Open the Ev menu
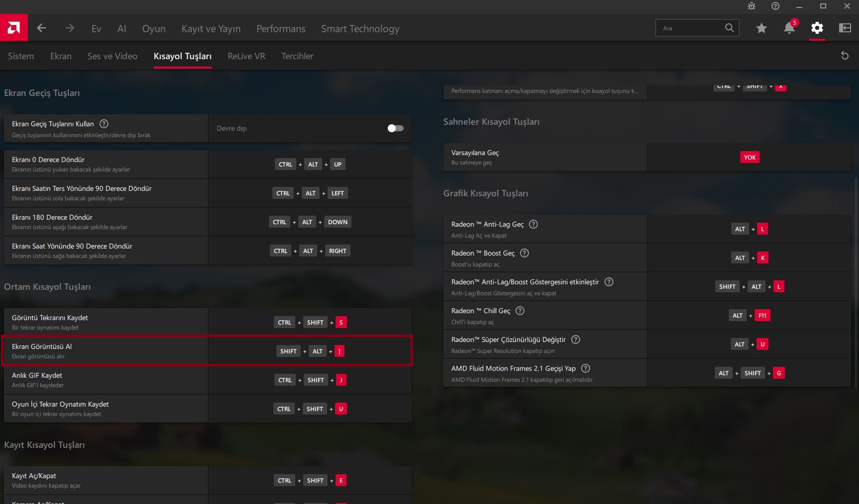 (96, 28)
